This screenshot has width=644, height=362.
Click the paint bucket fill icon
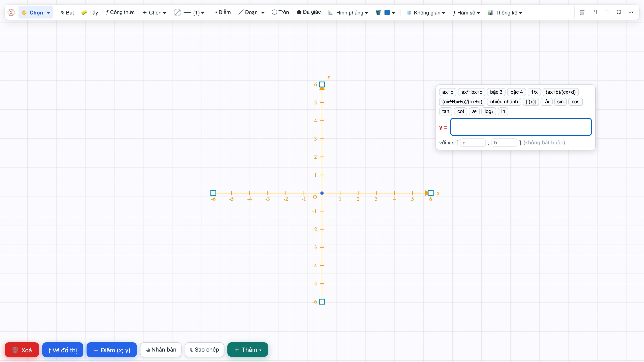pos(378,12)
